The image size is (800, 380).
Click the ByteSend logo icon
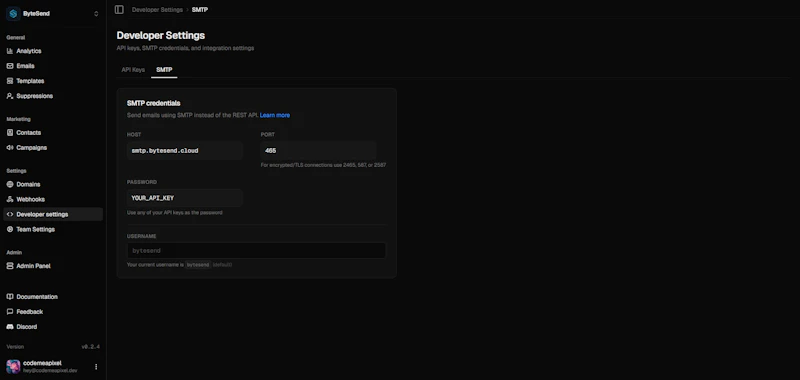tap(13, 14)
